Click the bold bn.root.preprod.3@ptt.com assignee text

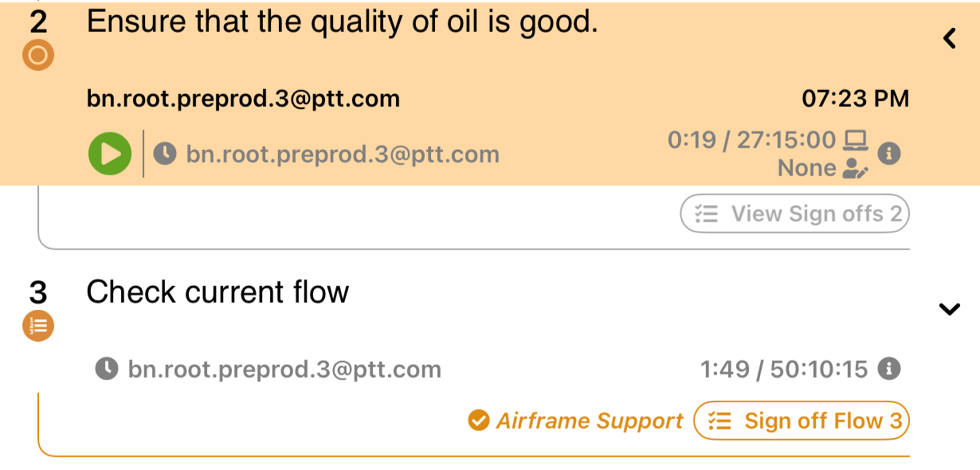click(x=243, y=99)
